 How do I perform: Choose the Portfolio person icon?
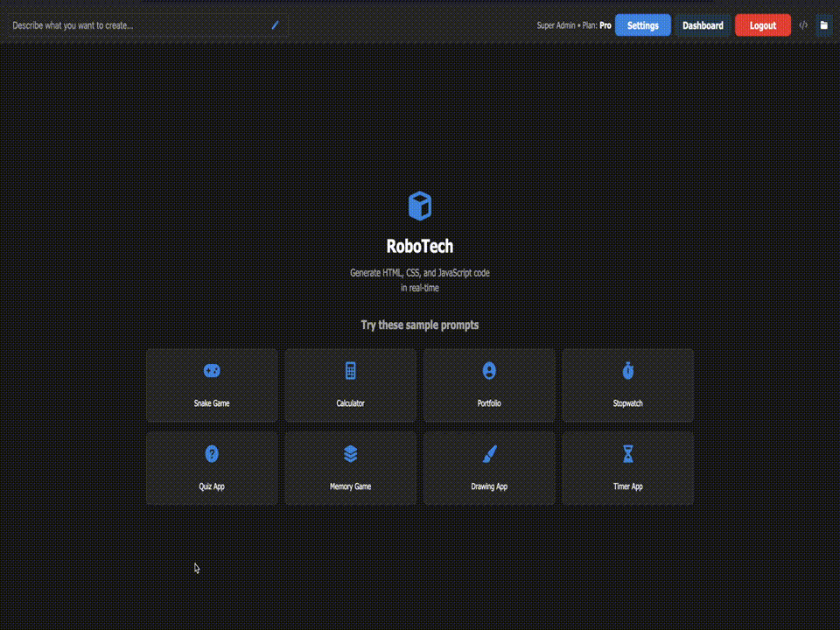489,371
